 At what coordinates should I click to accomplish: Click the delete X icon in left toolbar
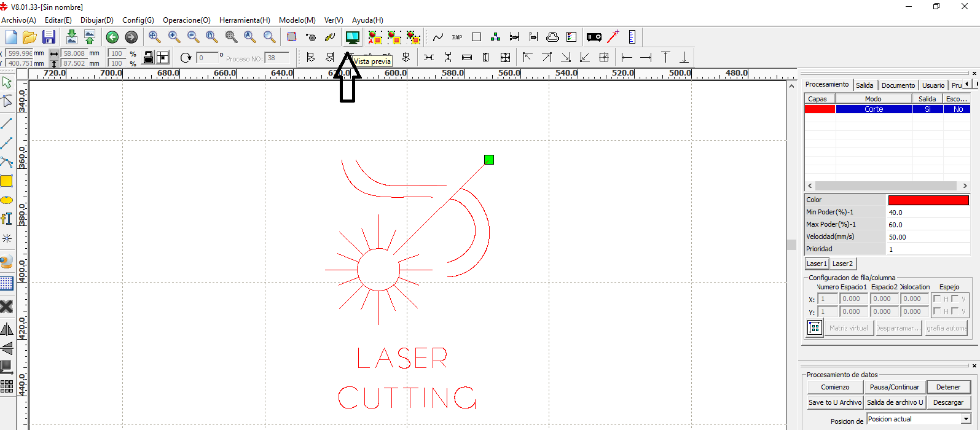point(6,306)
